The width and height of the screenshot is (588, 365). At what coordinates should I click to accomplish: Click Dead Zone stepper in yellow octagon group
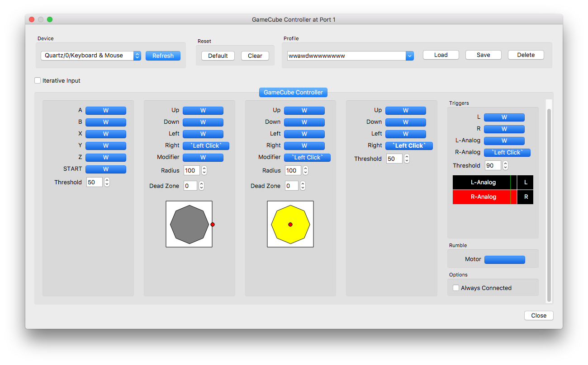point(303,186)
